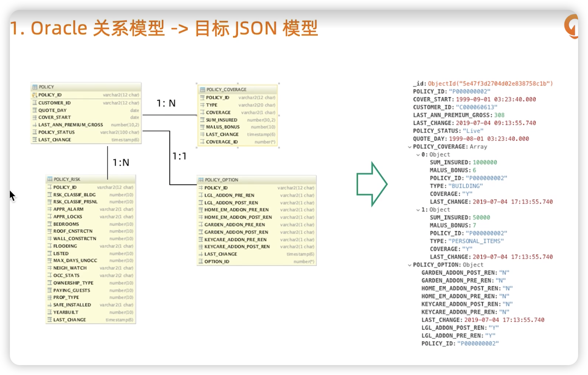Click the column icon beside NEIGH_WATCH
588x375 pixels.
tap(50, 268)
